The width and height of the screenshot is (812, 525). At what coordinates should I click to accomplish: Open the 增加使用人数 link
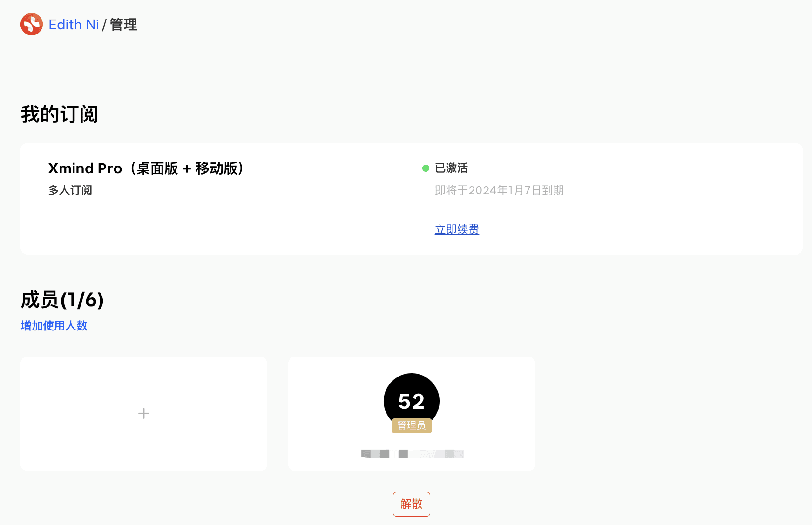point(54,325)
